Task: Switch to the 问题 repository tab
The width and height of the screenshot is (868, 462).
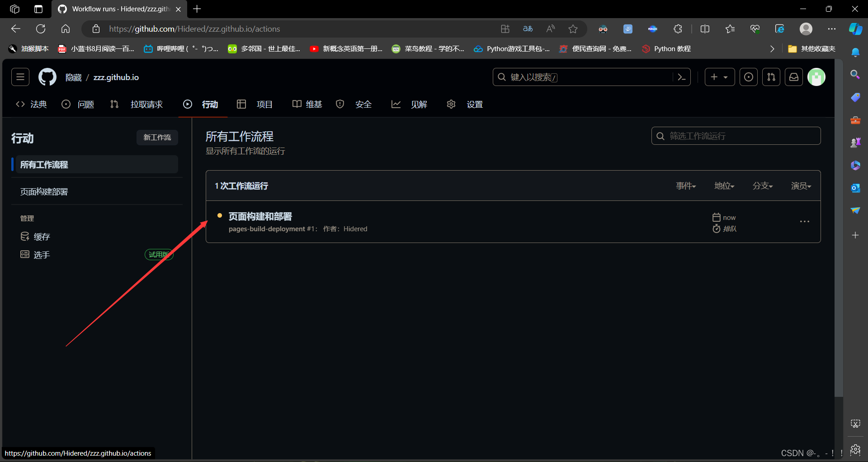Action: click(85, 104)
